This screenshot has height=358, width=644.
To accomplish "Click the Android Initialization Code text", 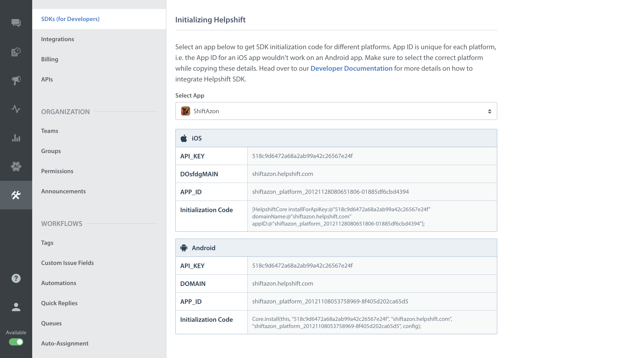I will (x=352, y=322).
